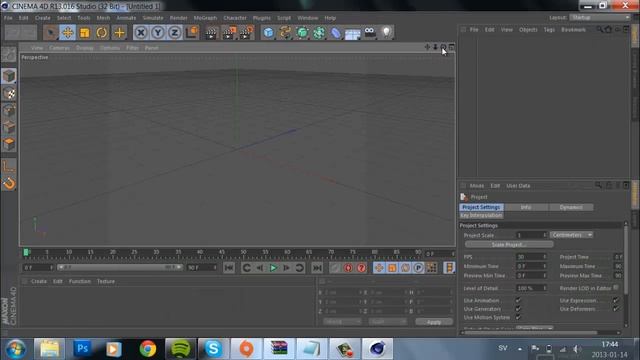Viewport: 640px width, 360px height.
Task: Open Spotify from the taskbar
Action: pos(180,349)
